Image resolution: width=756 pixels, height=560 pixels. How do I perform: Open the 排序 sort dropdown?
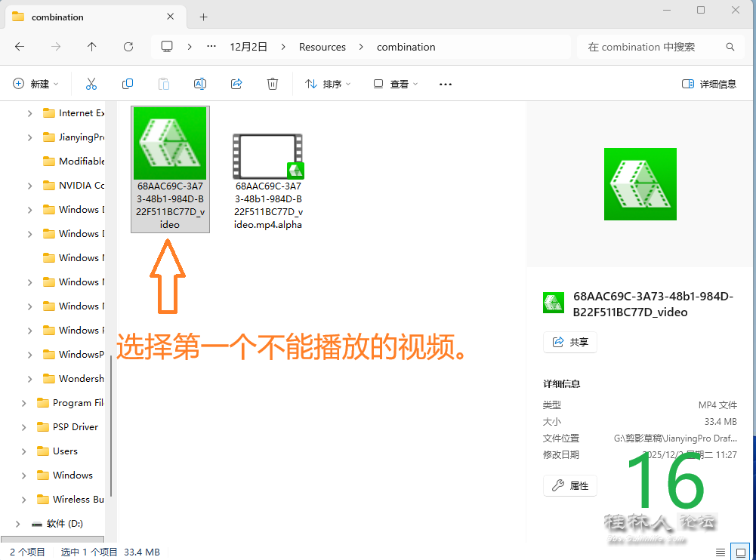(328, 84)
